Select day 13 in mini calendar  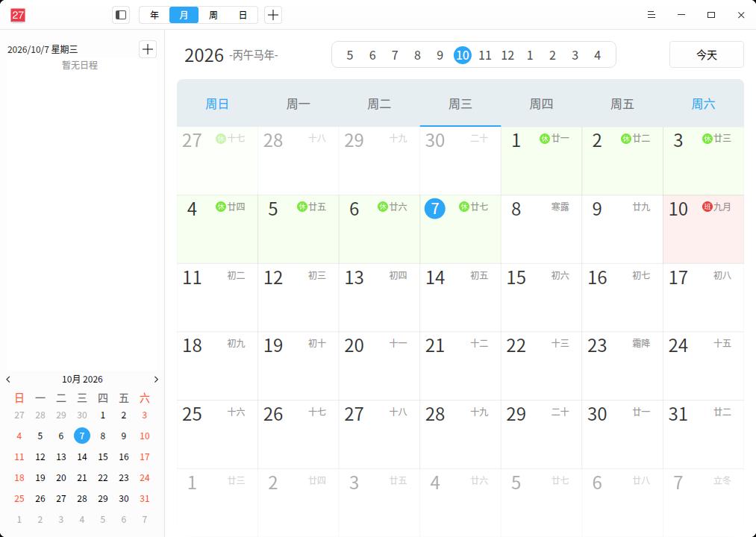point(61,457)
